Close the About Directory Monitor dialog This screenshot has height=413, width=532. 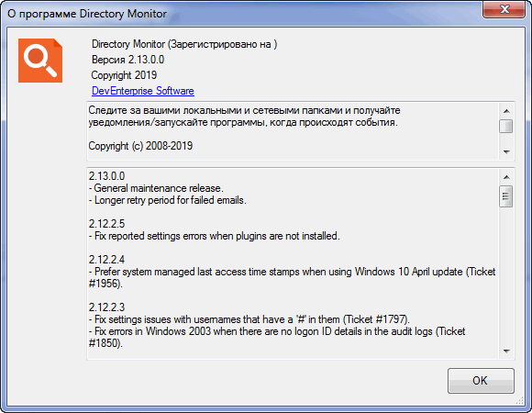coord(504,9)
